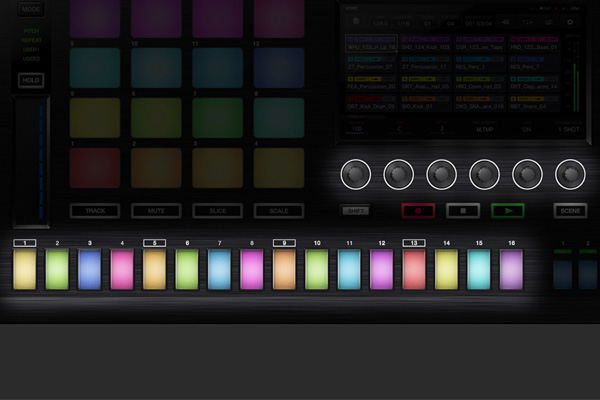Toggle green step key 6
600x400 pixels.
tap(187, 269)
